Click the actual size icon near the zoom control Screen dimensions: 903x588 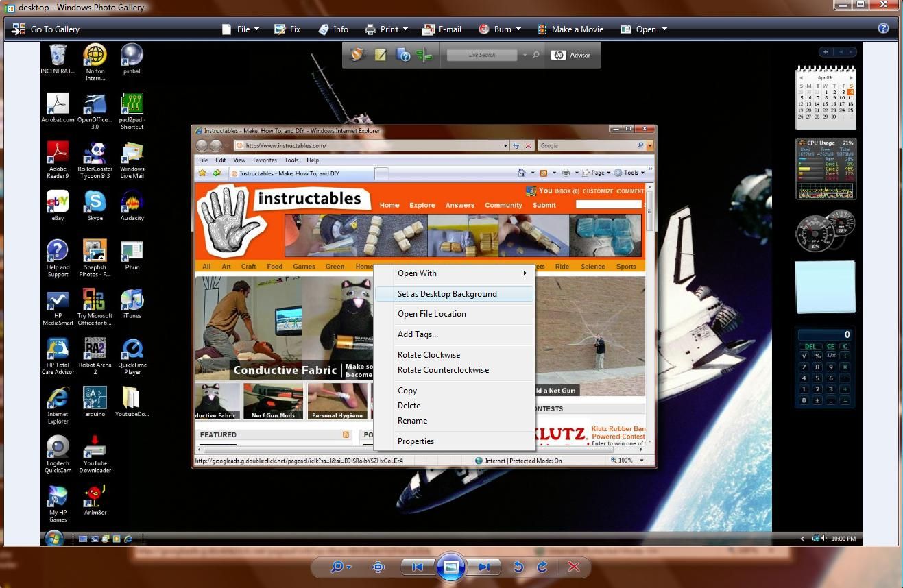tap(377, 567)
